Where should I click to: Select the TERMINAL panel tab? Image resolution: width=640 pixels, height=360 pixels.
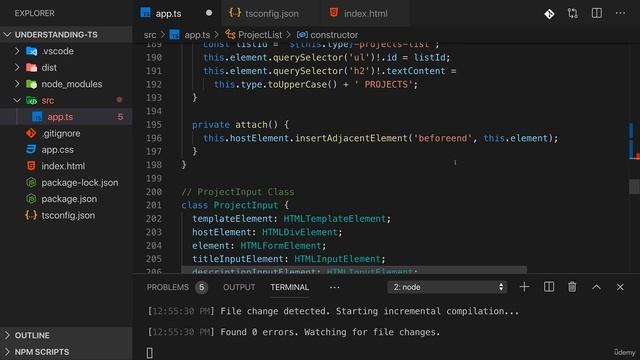(290, 287)
